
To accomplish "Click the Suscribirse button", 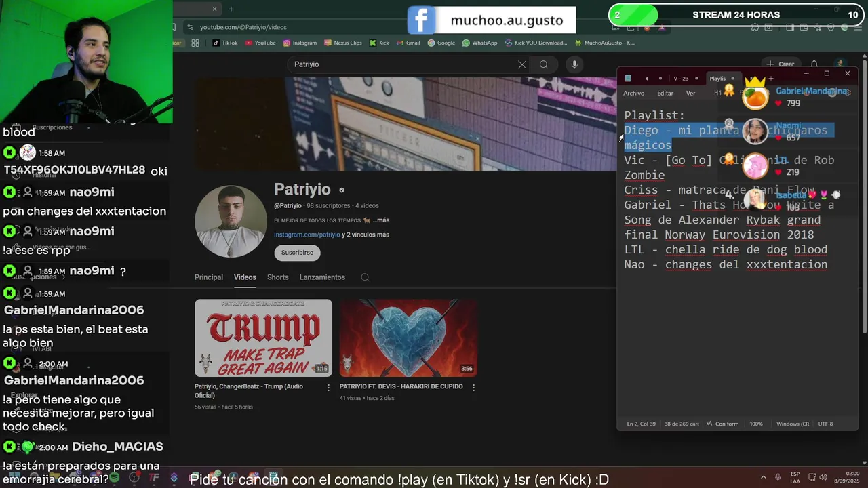I will click(x=297, y=252).
